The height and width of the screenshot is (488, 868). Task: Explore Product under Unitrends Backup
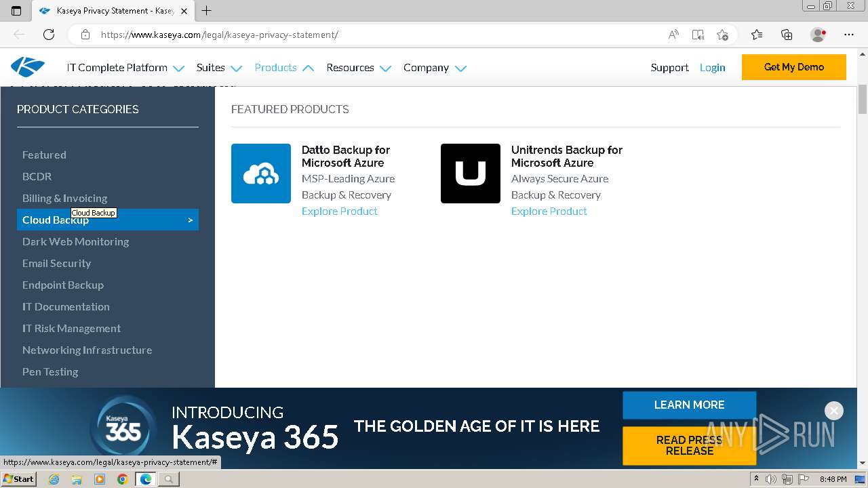click(x=549, y=211)
